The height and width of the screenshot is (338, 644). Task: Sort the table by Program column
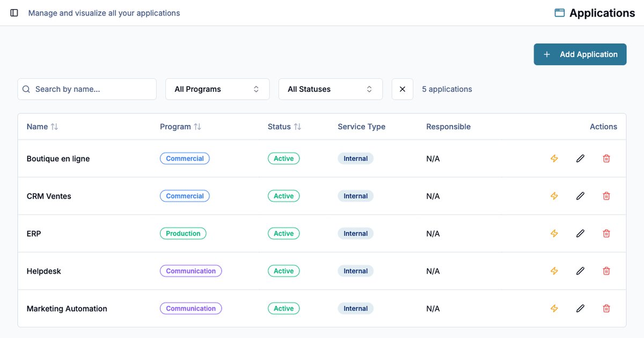180,127
